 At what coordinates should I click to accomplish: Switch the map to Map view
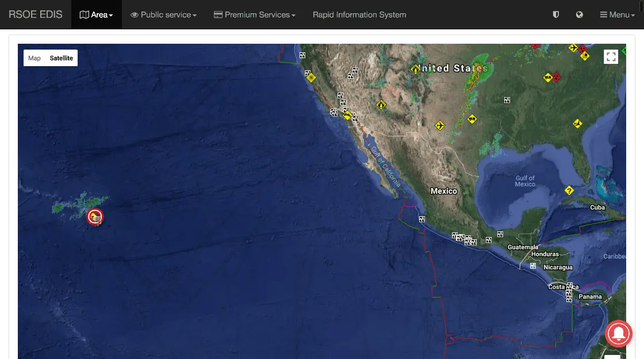click(34, 58)
